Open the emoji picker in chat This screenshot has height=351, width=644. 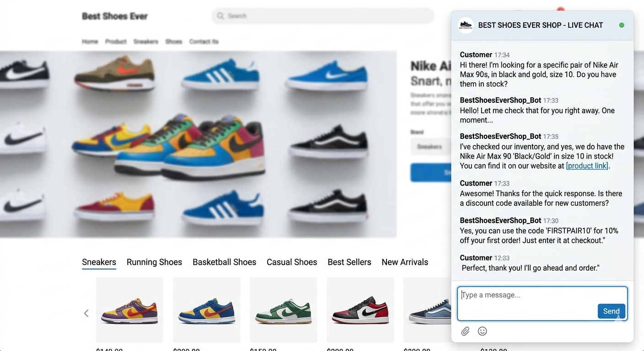(482, 331)
